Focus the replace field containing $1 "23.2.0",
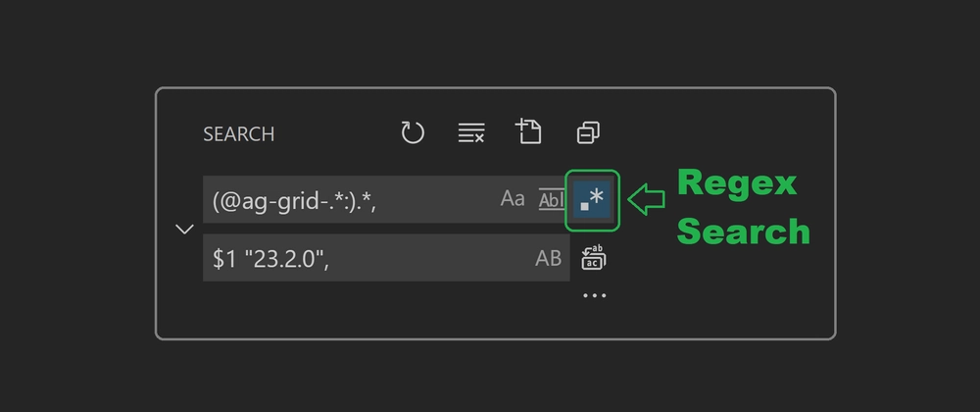The height and width of the screenshot is (412, 980). coord(386,258)
